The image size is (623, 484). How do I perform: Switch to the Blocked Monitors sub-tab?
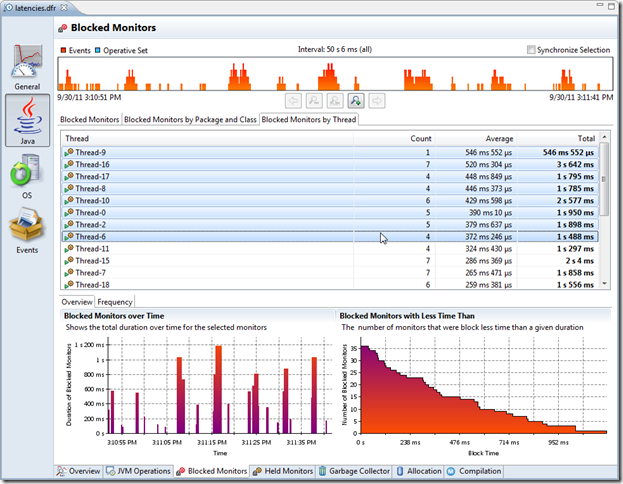pos(90,120)
